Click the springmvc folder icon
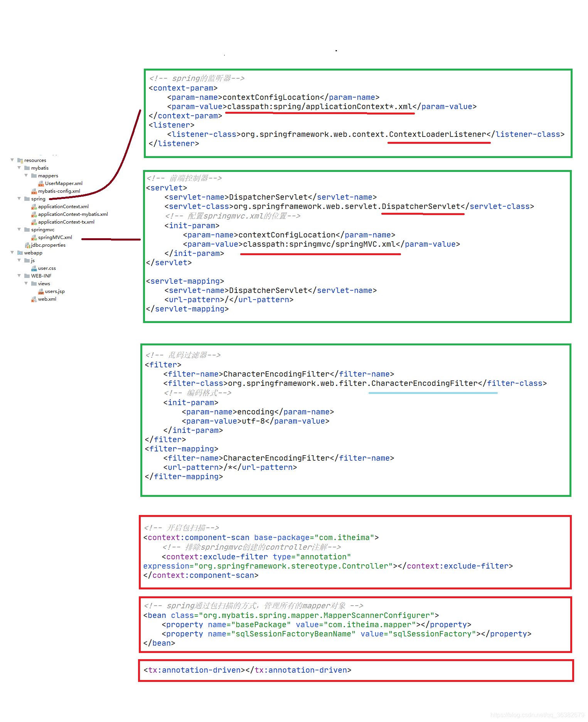 27,230
